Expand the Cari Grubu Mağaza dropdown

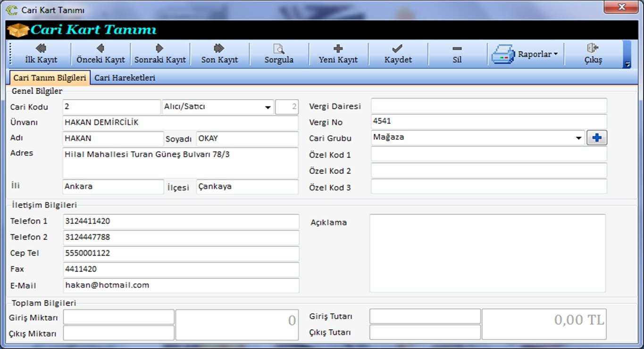point(579,138)
